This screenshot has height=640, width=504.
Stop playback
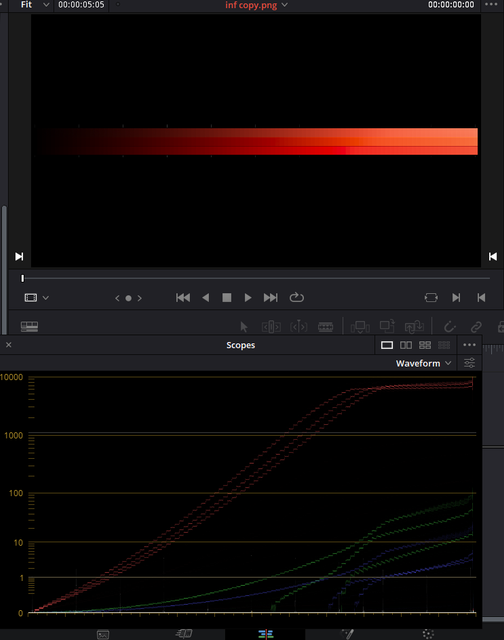tap(226, 298)
